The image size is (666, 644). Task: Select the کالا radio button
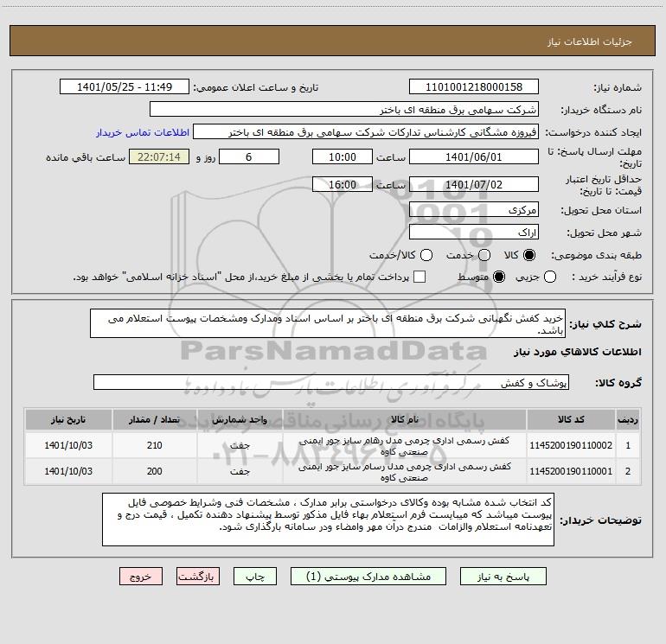(x=529, y=255)
